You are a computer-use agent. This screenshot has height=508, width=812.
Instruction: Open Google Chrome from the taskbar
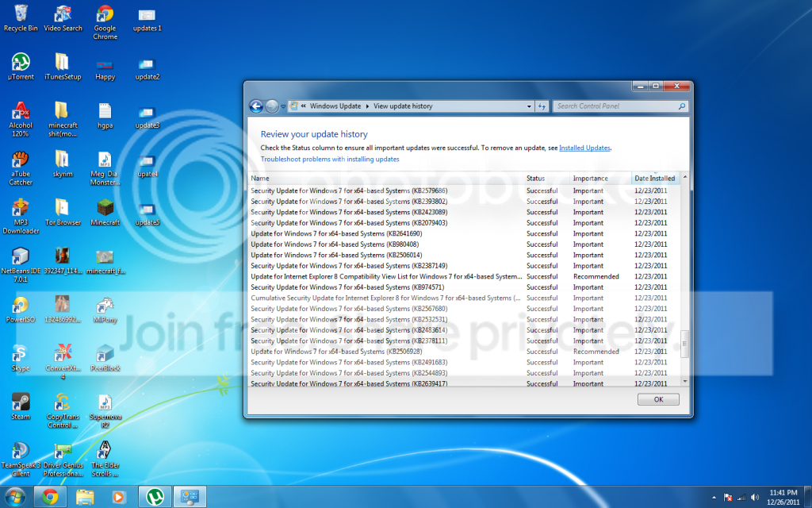coord(50,497)
